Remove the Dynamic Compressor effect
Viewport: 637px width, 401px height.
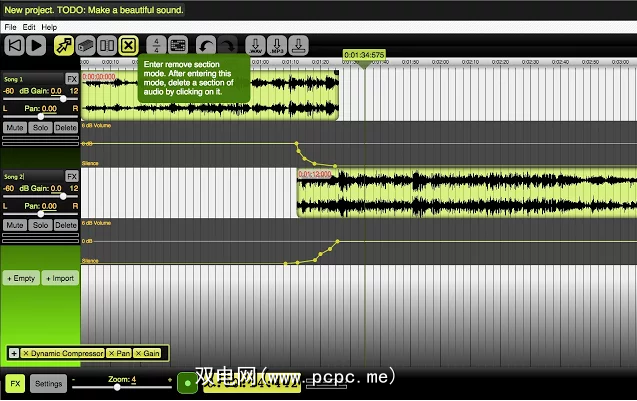tap(26, 353)
